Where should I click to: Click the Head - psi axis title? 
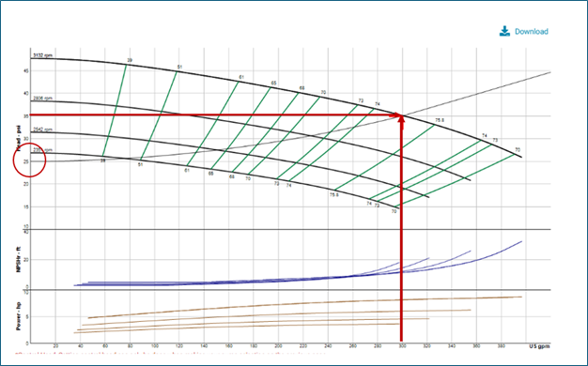pos(19,138)
